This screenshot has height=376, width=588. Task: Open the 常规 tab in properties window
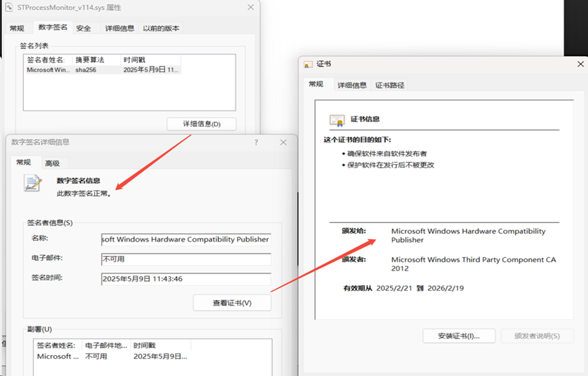[x=17, y=28]
